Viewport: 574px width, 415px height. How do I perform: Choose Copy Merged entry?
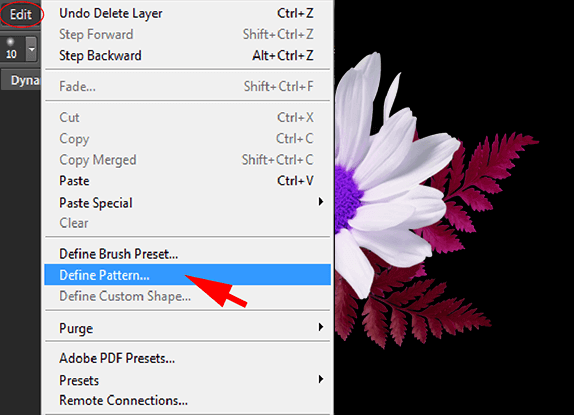(187, 160)
